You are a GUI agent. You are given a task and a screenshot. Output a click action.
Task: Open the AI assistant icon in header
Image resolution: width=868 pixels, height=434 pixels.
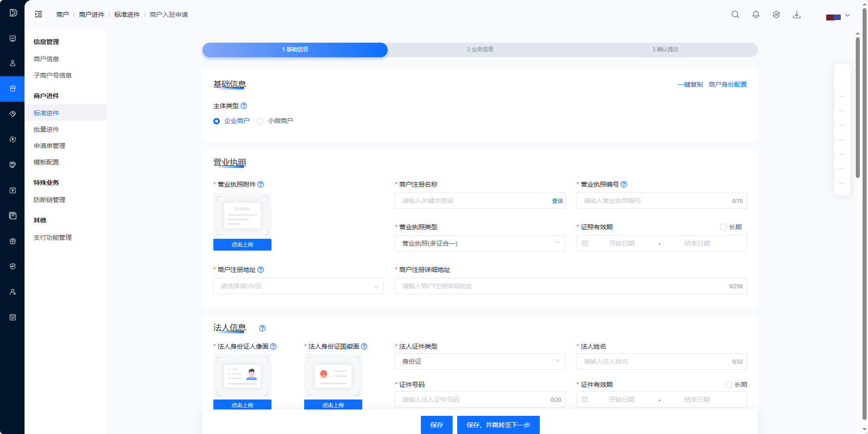click(776, 15)
